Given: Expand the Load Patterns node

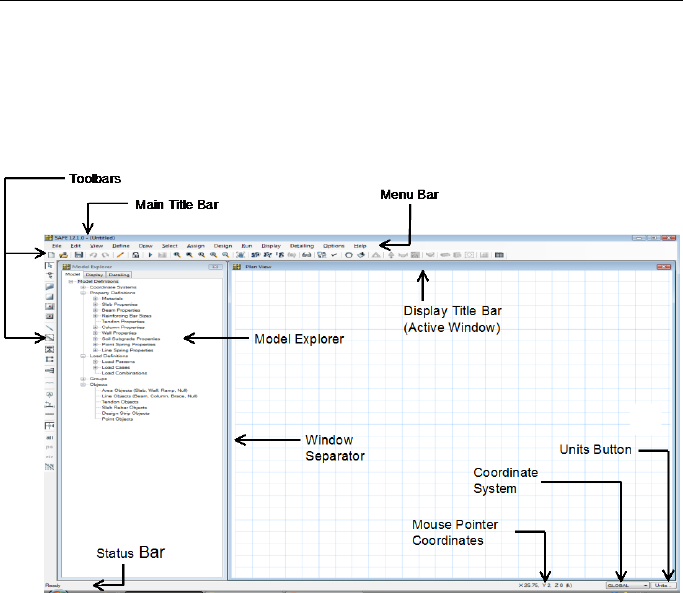Looking at the screenshot, I should pyautogui.click(x=95, y=362).
